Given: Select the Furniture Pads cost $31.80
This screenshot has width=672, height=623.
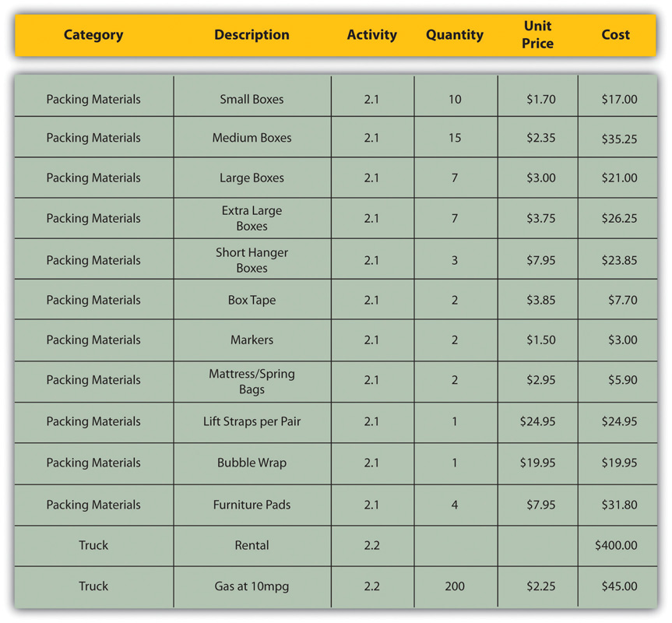Looking at the screenshot, I should click(x=619, y=505).
